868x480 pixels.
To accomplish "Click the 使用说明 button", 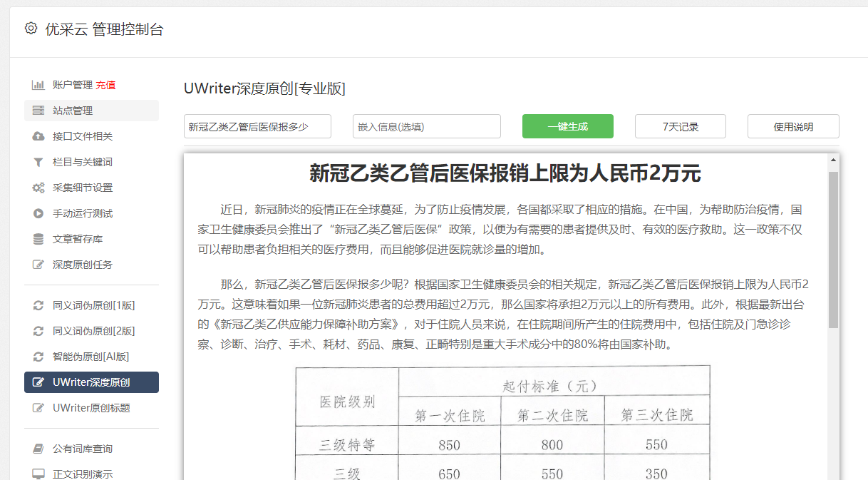I will tap(793, 126).
